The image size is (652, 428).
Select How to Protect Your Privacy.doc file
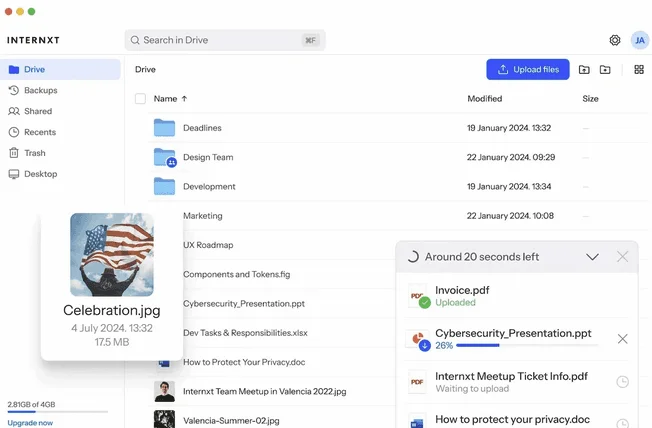coord(244,362)
